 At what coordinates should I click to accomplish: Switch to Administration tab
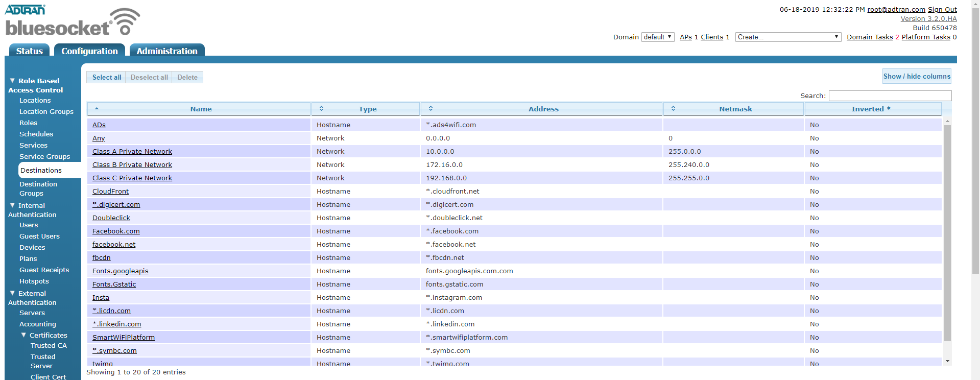(167, 51)
